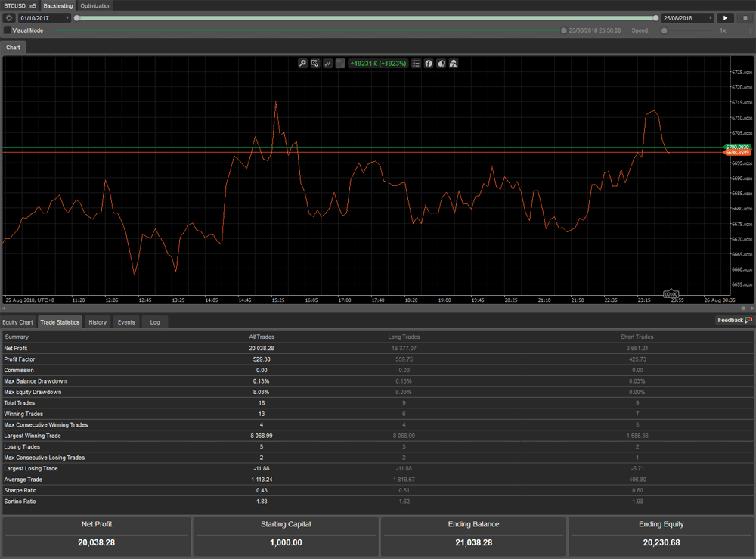This screenshot has width=756, height=559.
Task: Select the Chart tab
Action: [13, 47]
